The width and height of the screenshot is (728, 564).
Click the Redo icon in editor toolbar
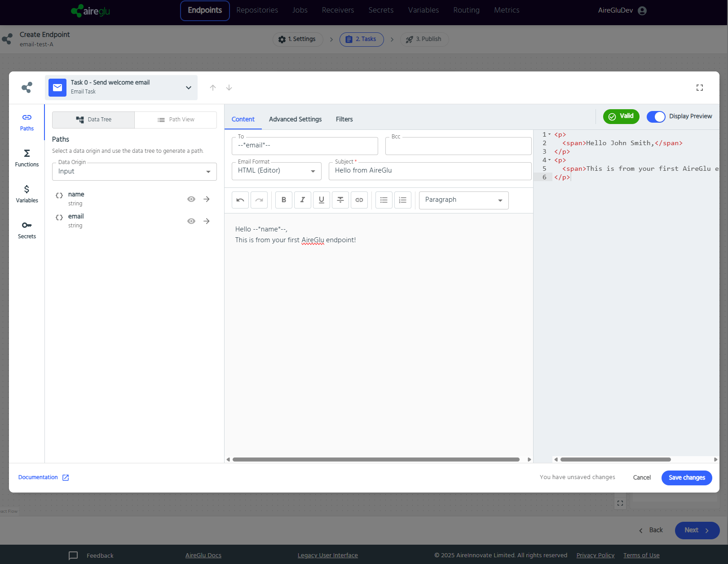click(x=259, y=200)
